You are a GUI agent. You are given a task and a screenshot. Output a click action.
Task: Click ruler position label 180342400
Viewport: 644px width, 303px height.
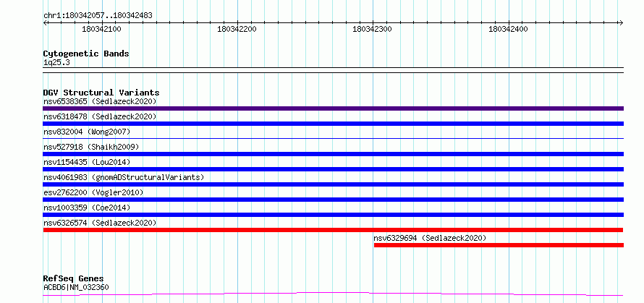[508, 29]
